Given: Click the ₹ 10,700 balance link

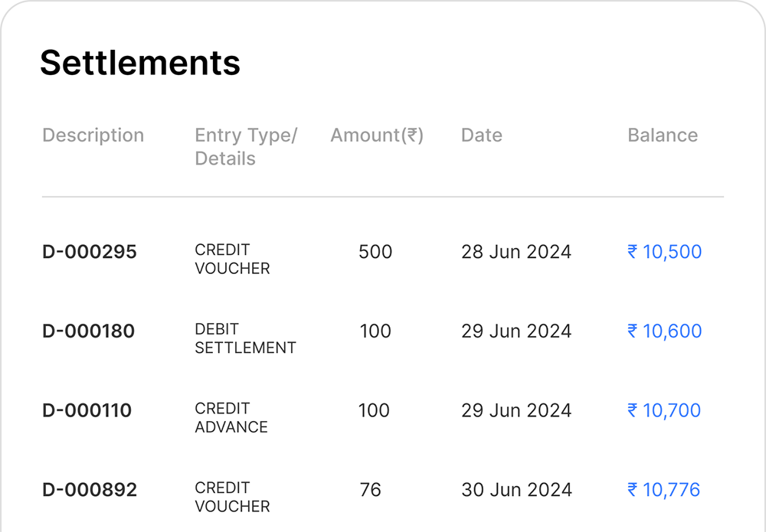Looking at the screenshot, I should pyautogui.click(x=664, y=410).
